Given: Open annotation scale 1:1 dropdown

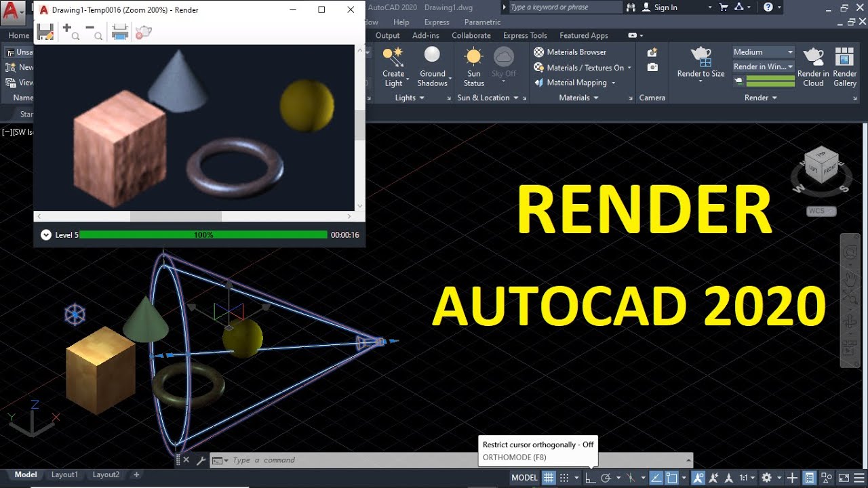Looking at the screenshot, I should pos(746,478).
